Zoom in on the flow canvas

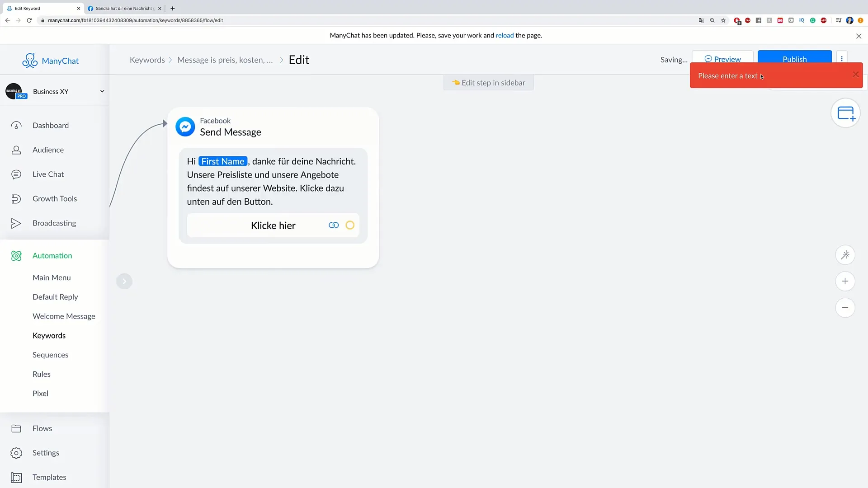pyautogui.click(x=845, y=281)
